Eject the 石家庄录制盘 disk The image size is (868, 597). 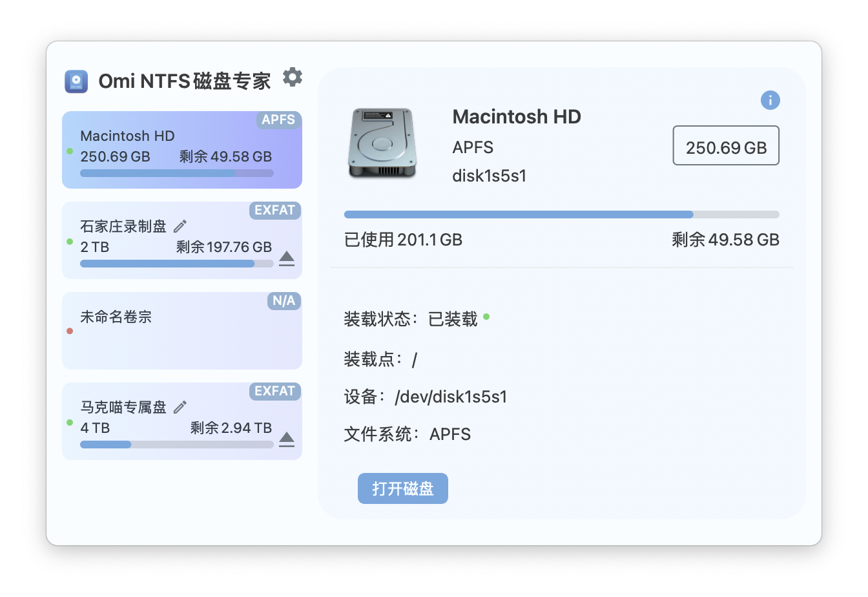pyautogui.click(x=287, y=259)
